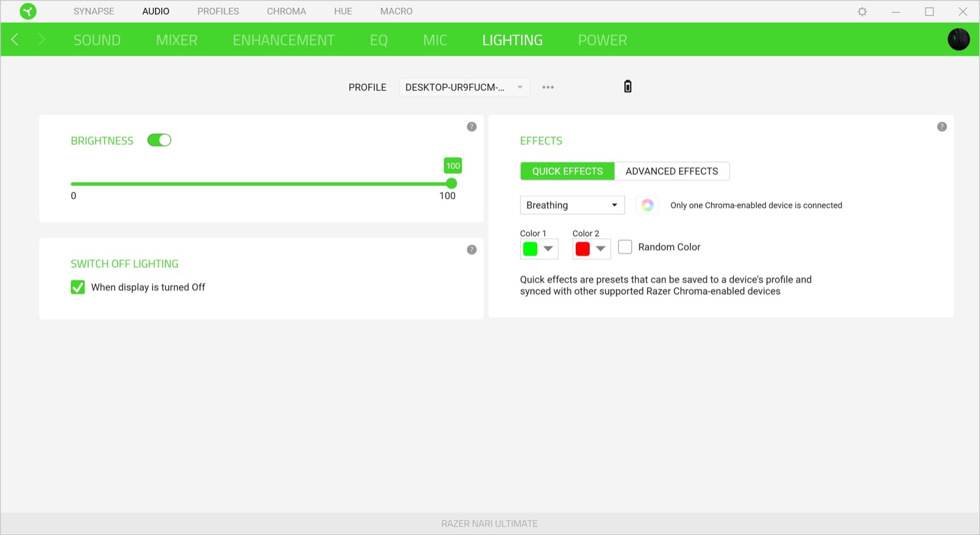This screenshot has height=535, width=980.
Task: Open the Profiles top menu
Action: pos(218,12)
